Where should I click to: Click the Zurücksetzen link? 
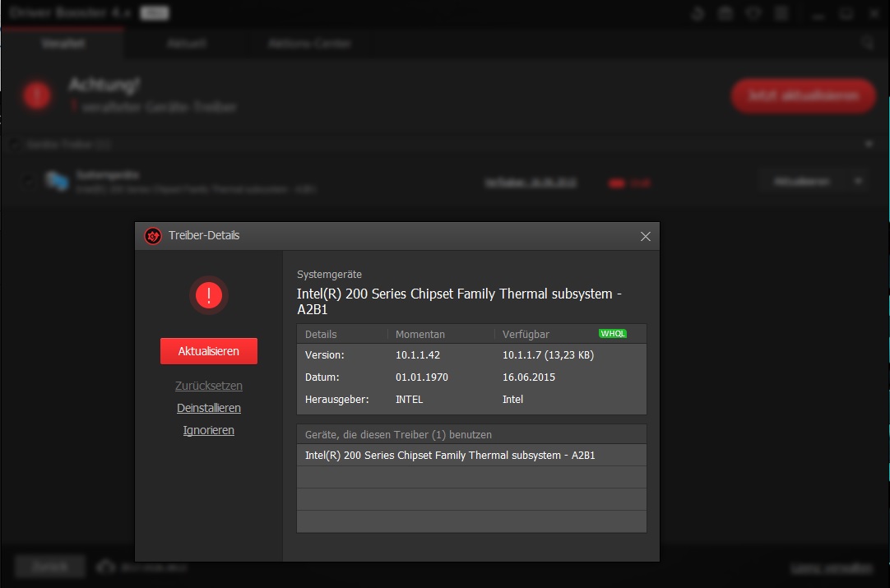tap(209, 386)
